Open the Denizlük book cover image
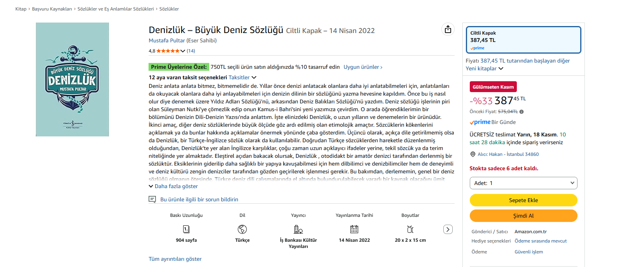Image resolution: width=644 pixels, height=267 pixels. click(72, 79)
